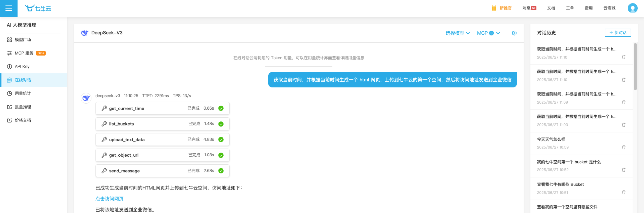This screenshot has height=213, width=644.
Task: Delete the 11:09 history conversation
Action: coord(623,102)
